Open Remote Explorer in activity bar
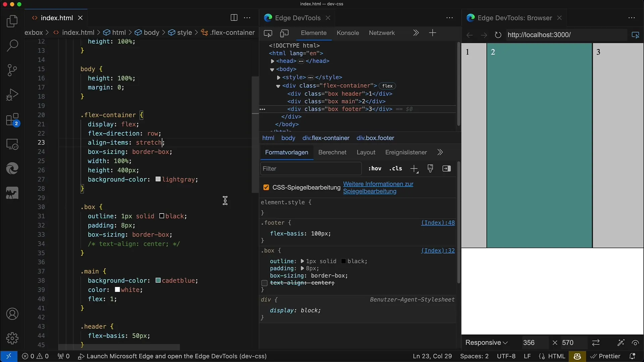The width and height of the screenshot is (644, 362). [x=12, y=144]
